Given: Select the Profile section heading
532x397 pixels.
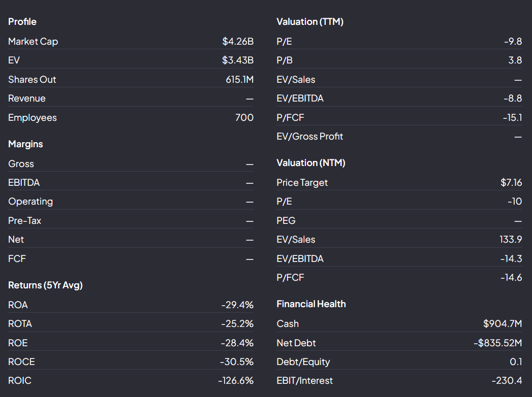Looking at the screenshot, I should tap(22, 22).
